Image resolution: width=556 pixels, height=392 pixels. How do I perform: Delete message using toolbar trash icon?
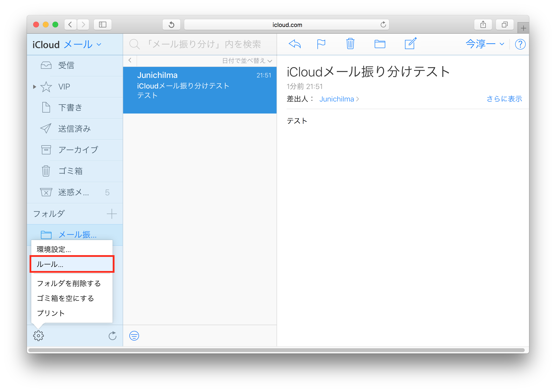click(350, 44)
